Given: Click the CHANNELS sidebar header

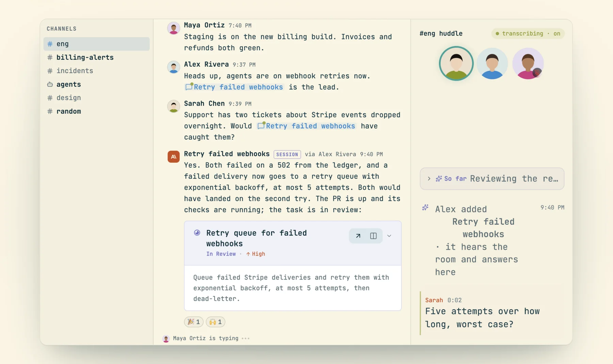Looking at the screenshot, I should pyautogui.click(x=62, y=29).
